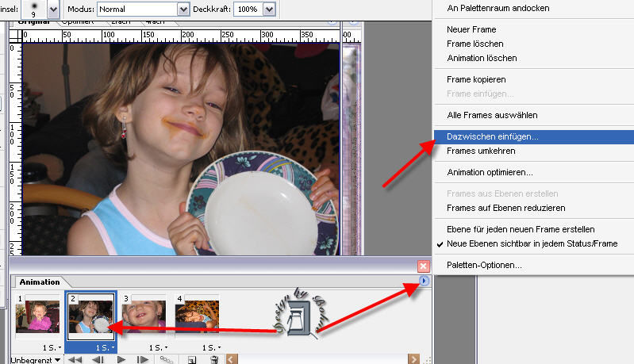Click the tween frames icon
The image size is (634, 364).
click(x=166, y=359)
